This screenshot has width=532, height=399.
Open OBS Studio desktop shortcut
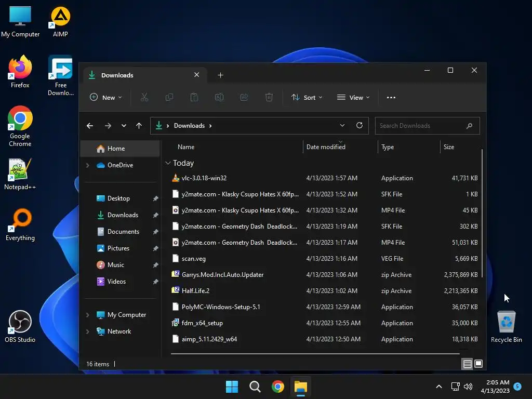coord(20,326)
